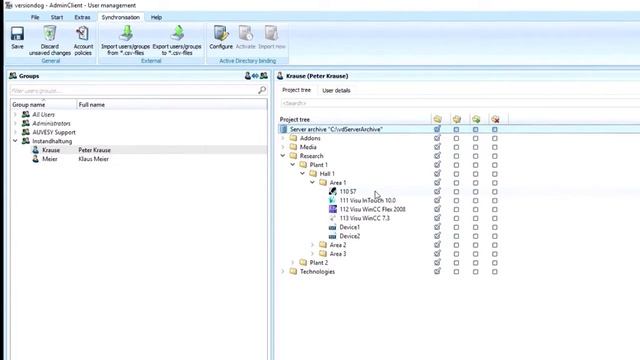Viewport: 640px width, 360px height.
Task: Click Discard unsaved changes trash icon
Action: (x=50, y=33)
